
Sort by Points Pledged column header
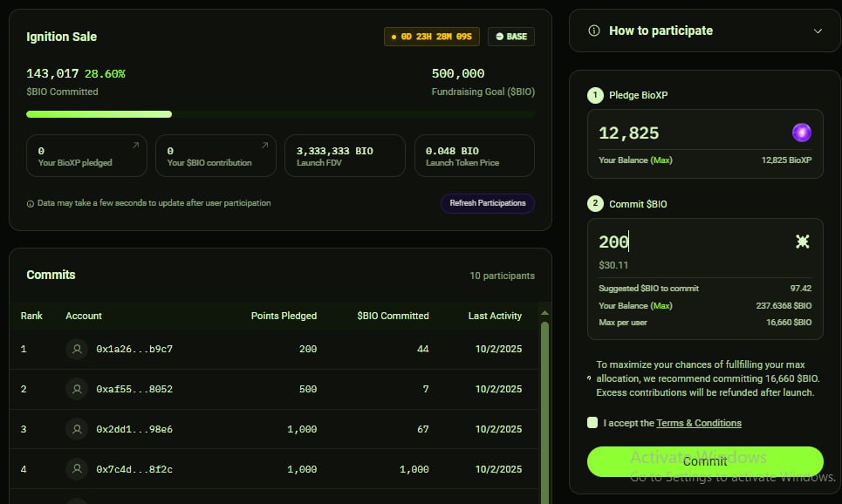tap(284, 316)
